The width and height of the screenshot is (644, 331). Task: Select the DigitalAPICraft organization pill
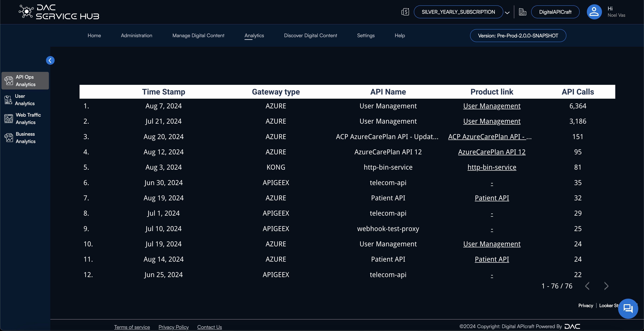coord(555,12)
